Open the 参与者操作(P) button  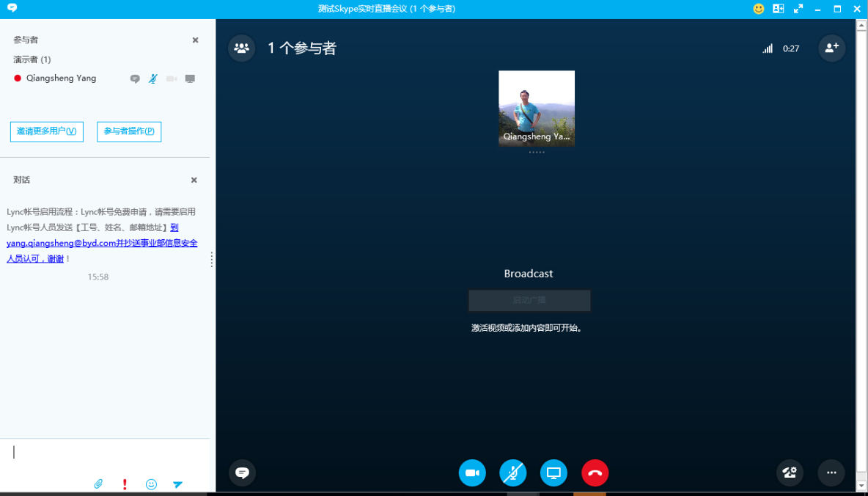coord(129,131)
